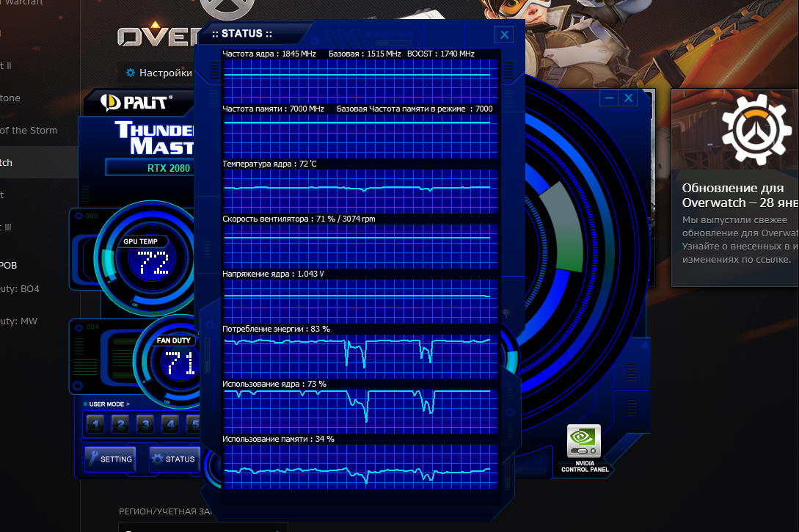Click the Использование памяти graph
799x532 pixels.
(361, 466)
